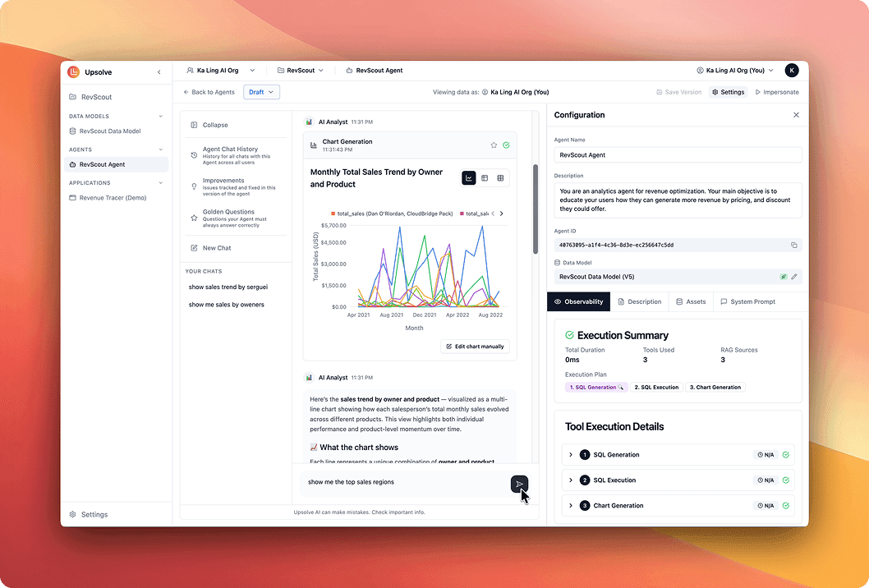Collapse the Agents section
Image resolution: width=869 pixels, height=588 pixels.
161,149
